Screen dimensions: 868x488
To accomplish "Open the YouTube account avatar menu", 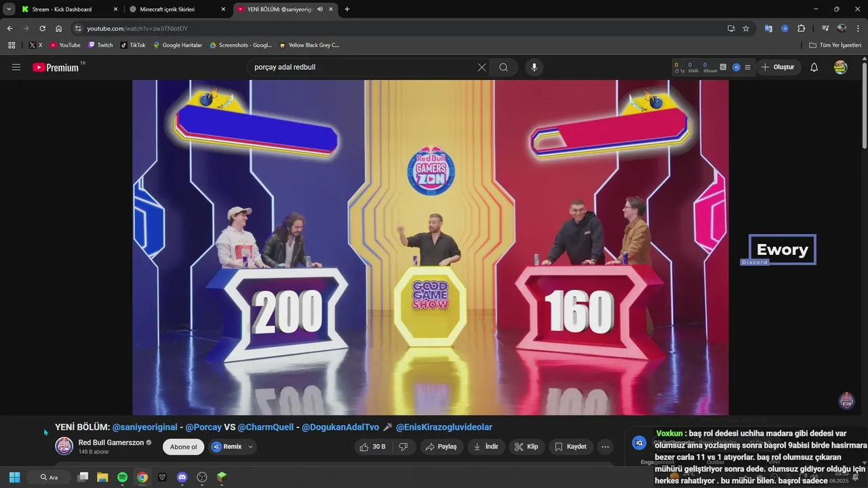I will (x=840, y=67).
